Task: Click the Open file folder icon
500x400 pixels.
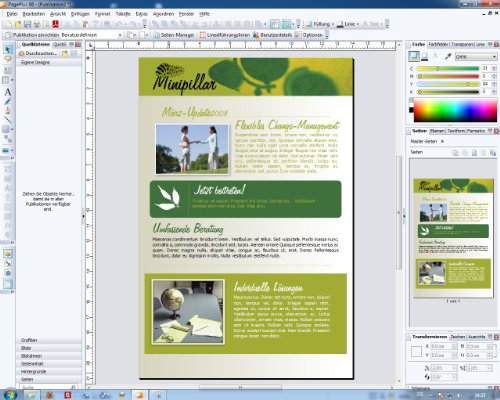Action: click(x=18, y=24)
